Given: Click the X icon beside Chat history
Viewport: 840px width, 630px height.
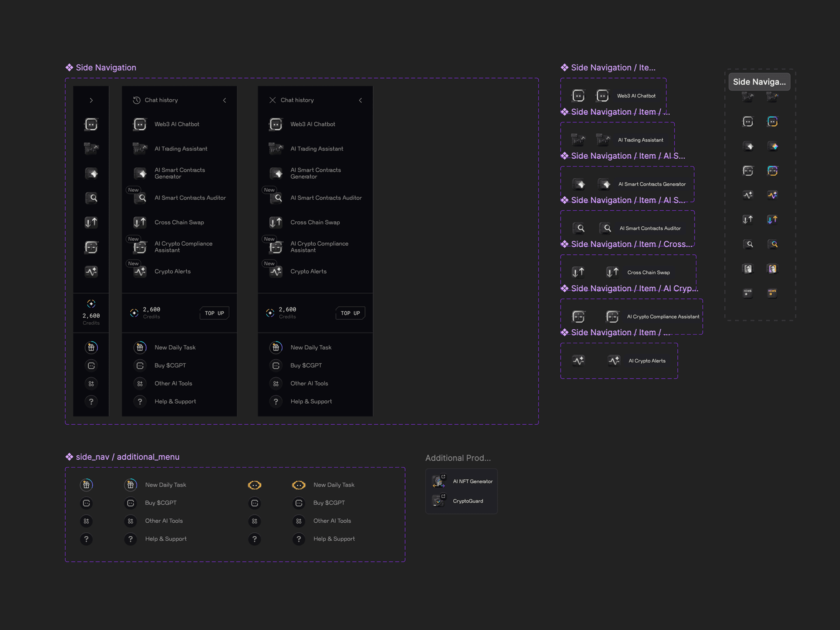Looking at the screenshot, I should pos(272,100).
